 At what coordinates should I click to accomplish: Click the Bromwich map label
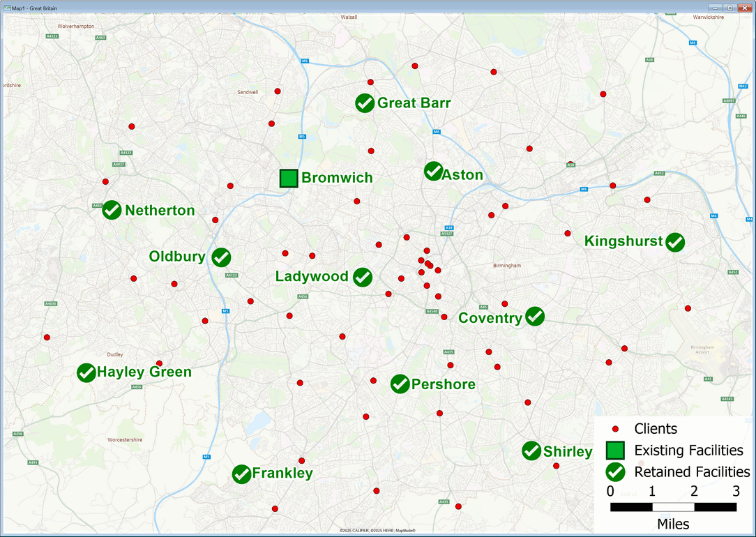337,178
